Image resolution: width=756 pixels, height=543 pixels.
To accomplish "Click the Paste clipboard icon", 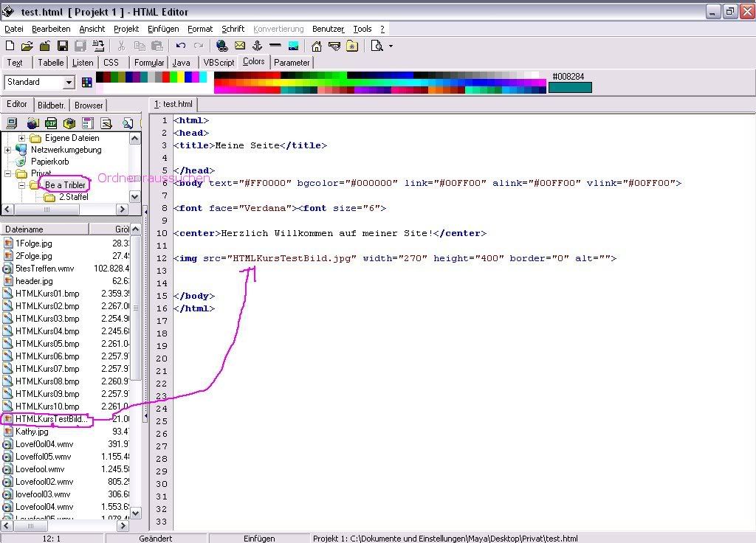I will point(157,46).
